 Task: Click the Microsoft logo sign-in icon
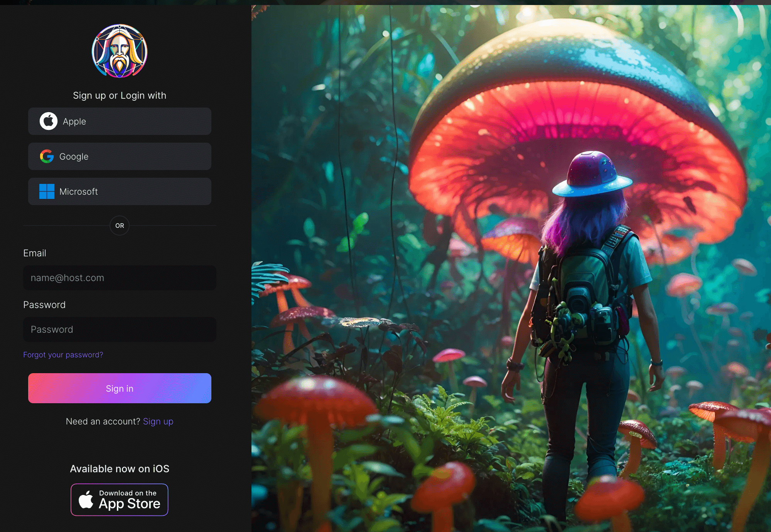coord(46,191)
